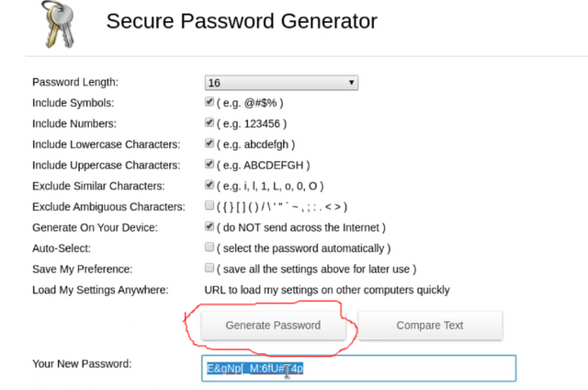Click the new password text field
This screenshot has height=390, width=588.
tap(359, 368)
